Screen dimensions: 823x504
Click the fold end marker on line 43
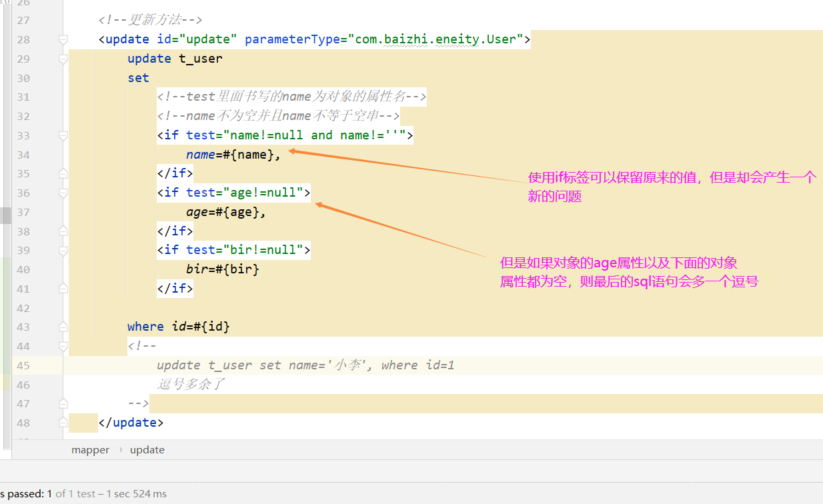pos(63,327)
